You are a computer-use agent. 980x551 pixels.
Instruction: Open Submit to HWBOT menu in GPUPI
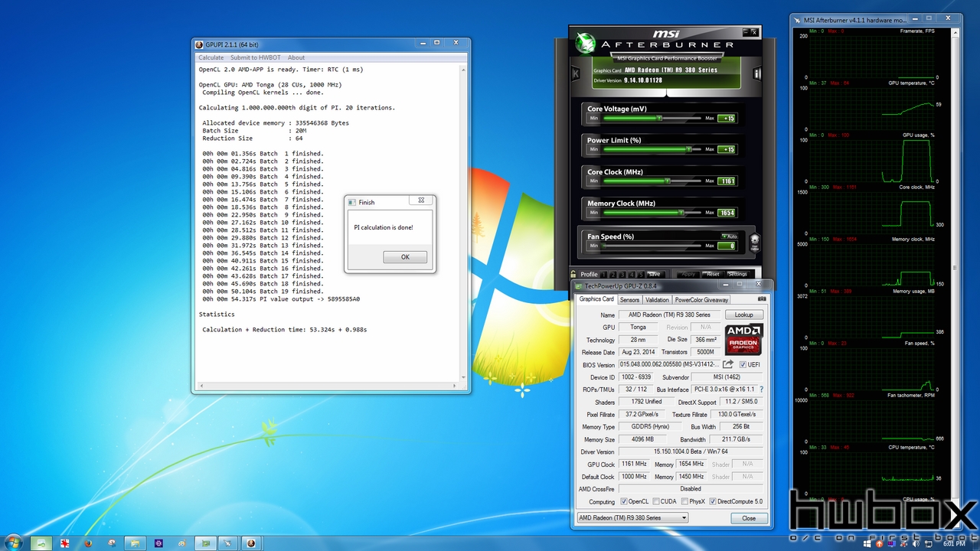255,57
